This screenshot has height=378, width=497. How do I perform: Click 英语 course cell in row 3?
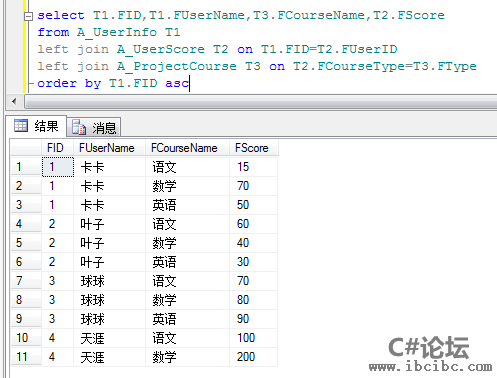coord(187,205)
